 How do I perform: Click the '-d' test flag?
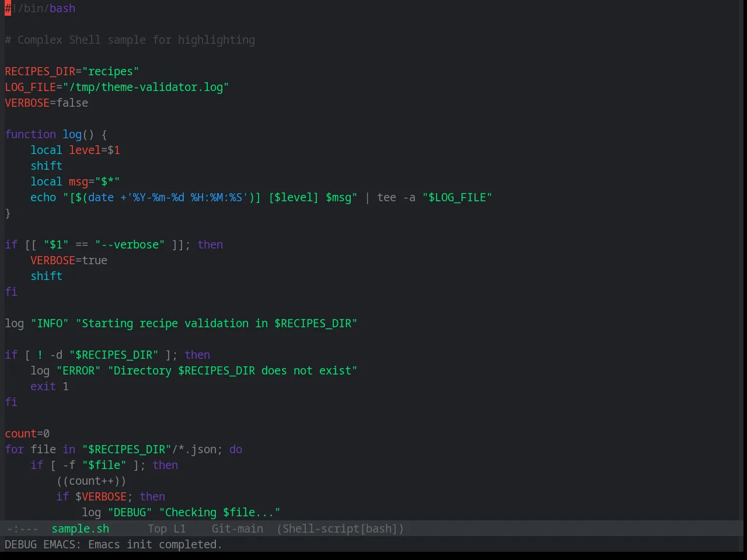[x=56, y=355]
